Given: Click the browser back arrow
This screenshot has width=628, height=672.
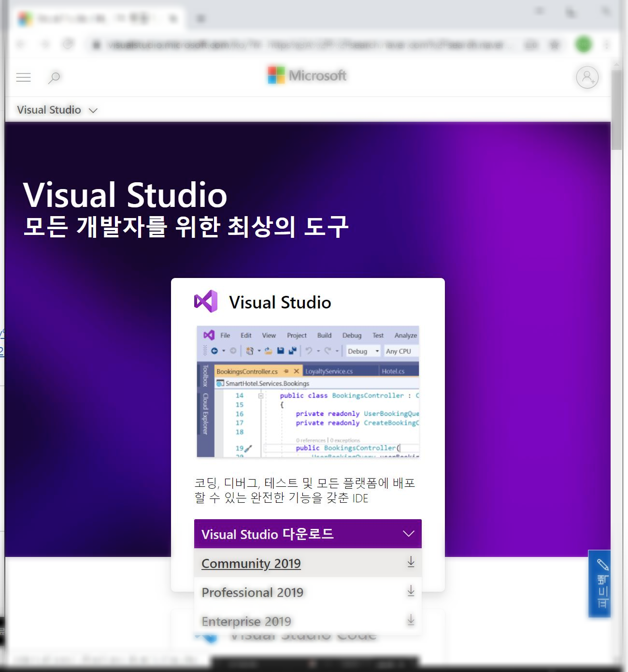Looking at the screenshot, I should click(x=21, y=44).
